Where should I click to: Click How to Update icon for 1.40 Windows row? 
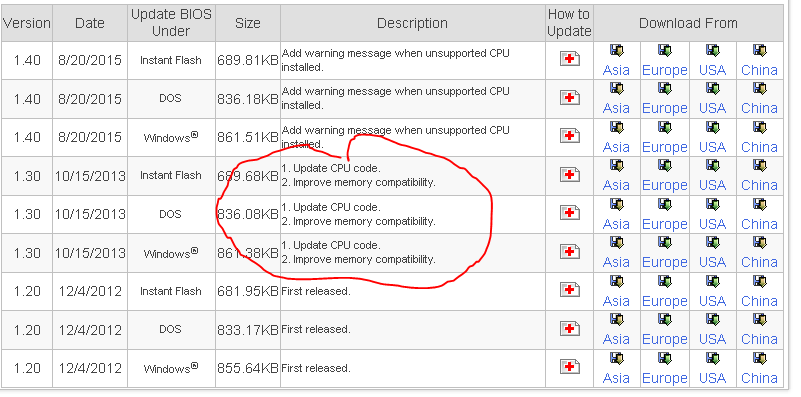570,136
